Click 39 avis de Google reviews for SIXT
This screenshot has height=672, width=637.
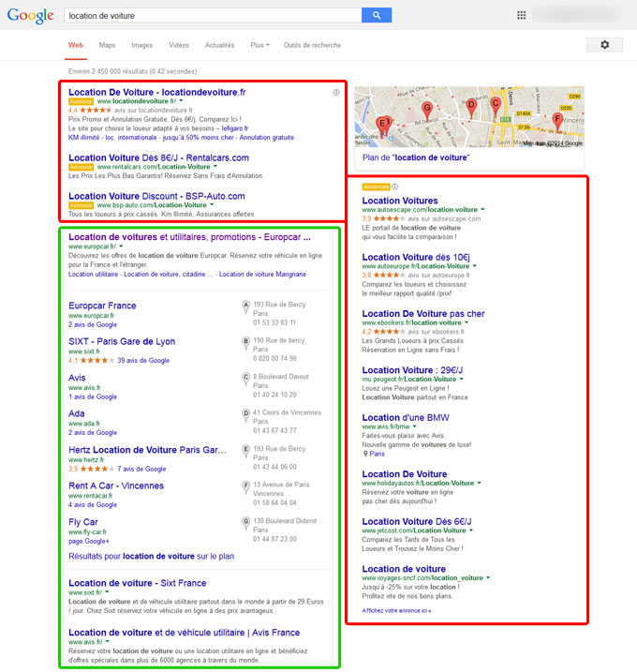143,361
